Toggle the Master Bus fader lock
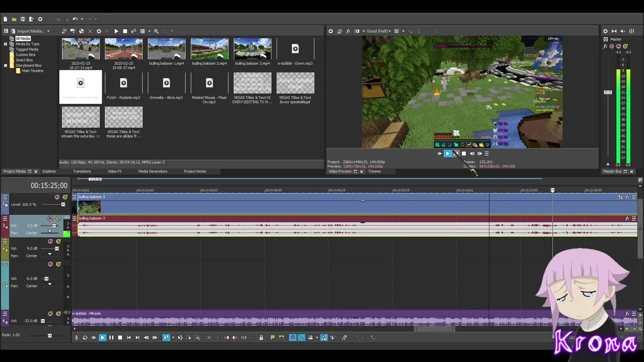The image size is (644, 362). (x=608, y=164)
